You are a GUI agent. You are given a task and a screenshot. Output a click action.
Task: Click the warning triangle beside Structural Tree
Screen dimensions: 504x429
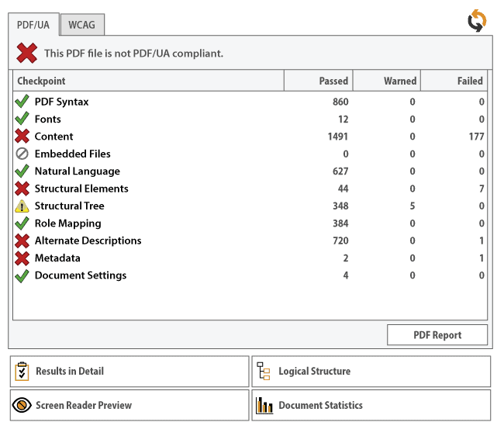(22, 206)
